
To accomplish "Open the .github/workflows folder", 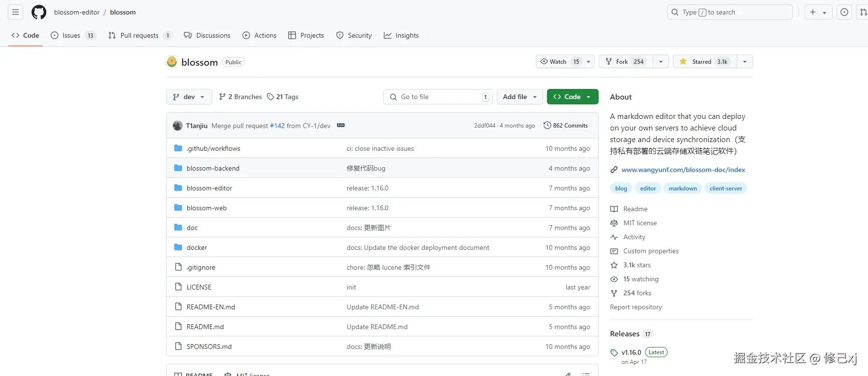I will point(213,148).
